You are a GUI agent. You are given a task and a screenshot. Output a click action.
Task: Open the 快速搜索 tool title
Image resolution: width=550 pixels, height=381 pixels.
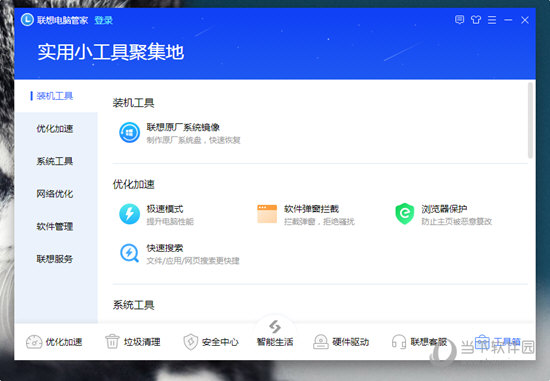point(165,248)
